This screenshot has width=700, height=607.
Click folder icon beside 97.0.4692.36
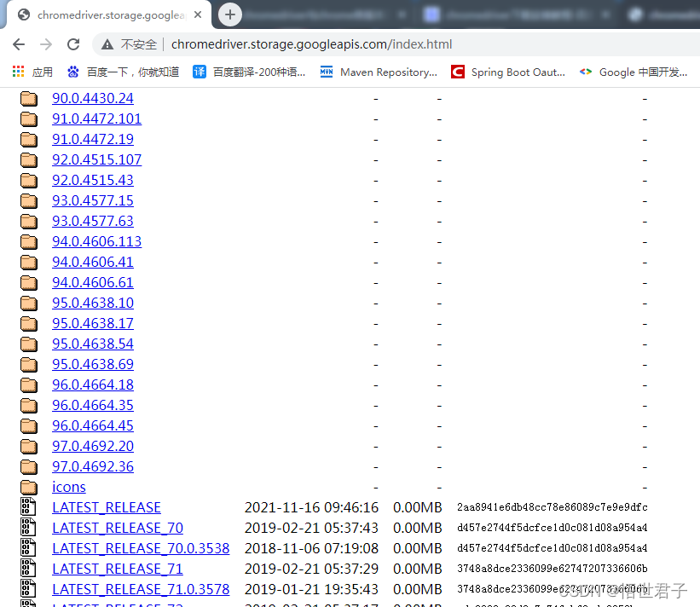coord(29,467)
